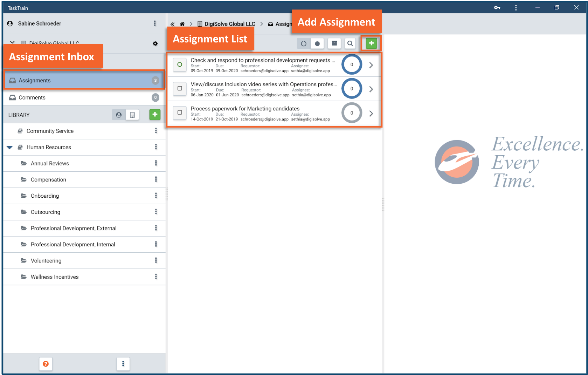Open the bottom bar more options button
Screen dimensions: 588x375
tap(123, 364)
